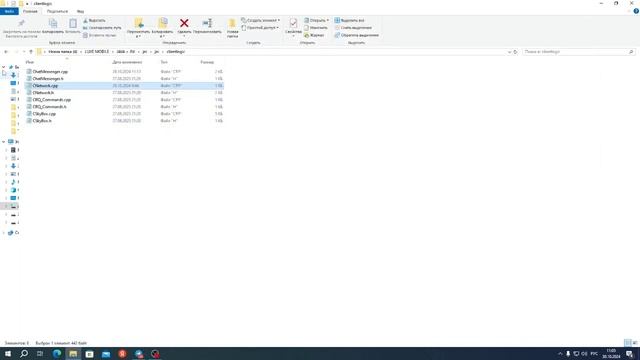This screenshot has width=640, height=360.
Task: Collapse the This PC tree node
Action: click(4, 142)
